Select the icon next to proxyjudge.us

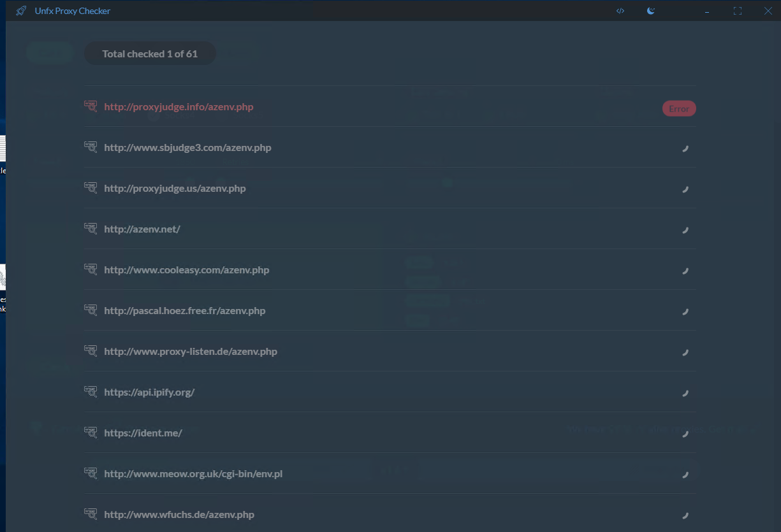(91, 188)
